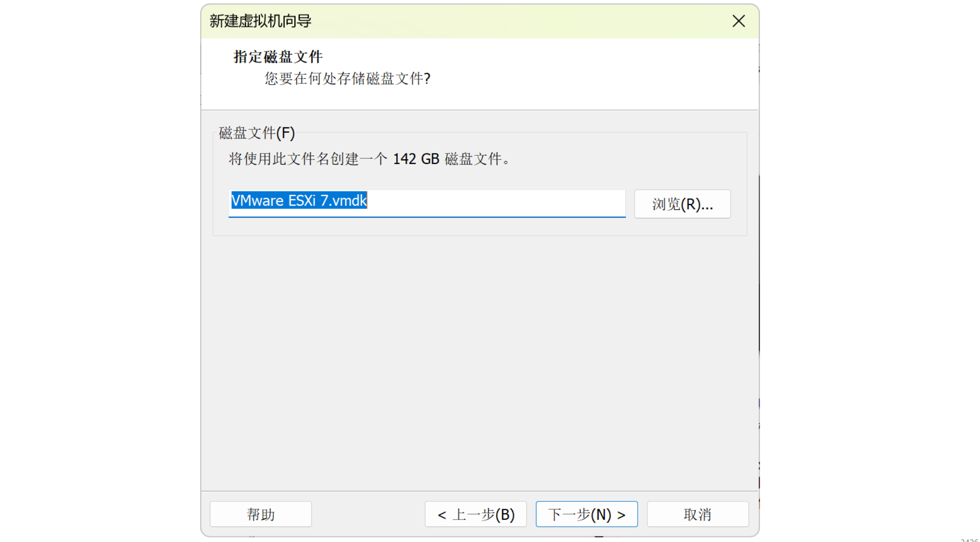
Task: Click 浏览(R)... to choose disk file location
Action: coord(682,204)
